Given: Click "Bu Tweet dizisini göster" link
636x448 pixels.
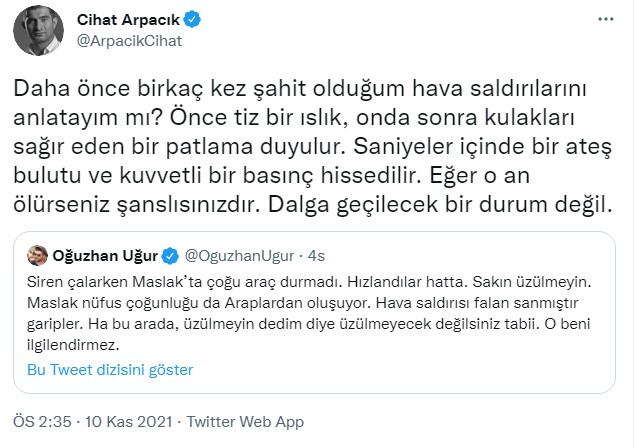Looking at the screenshot, I should (x=110, y=369).
